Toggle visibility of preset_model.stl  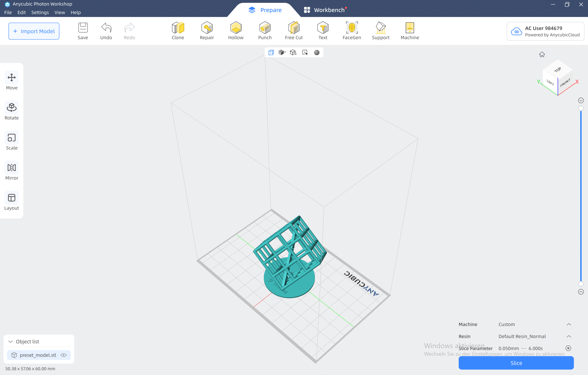tap(64, 355)
